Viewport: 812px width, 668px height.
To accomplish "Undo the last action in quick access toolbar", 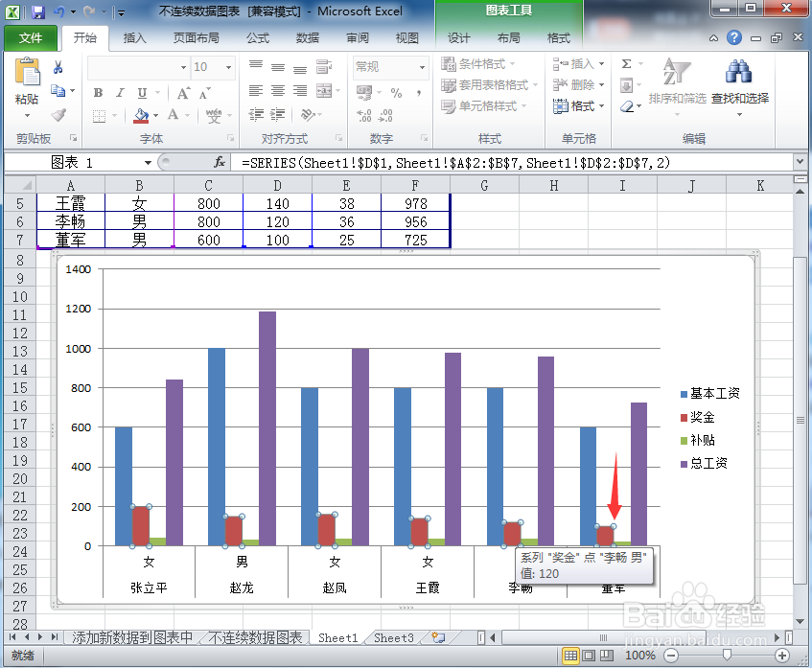I will point(58,12).
